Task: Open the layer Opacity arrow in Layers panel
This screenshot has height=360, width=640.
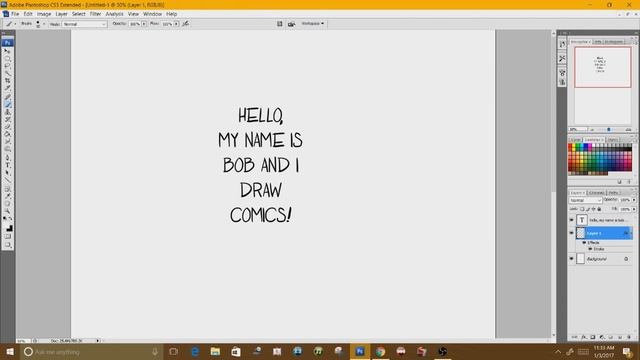Action: 634,200
